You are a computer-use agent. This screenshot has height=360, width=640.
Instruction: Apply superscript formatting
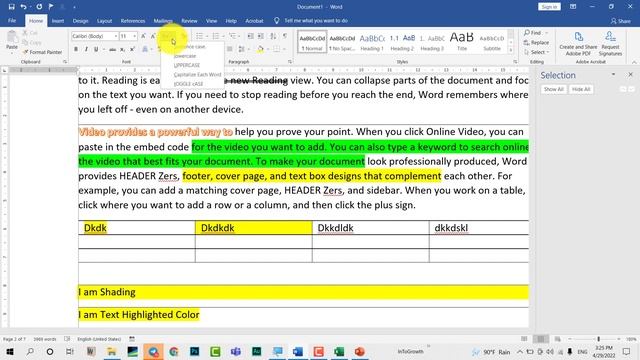pos(132,49)
